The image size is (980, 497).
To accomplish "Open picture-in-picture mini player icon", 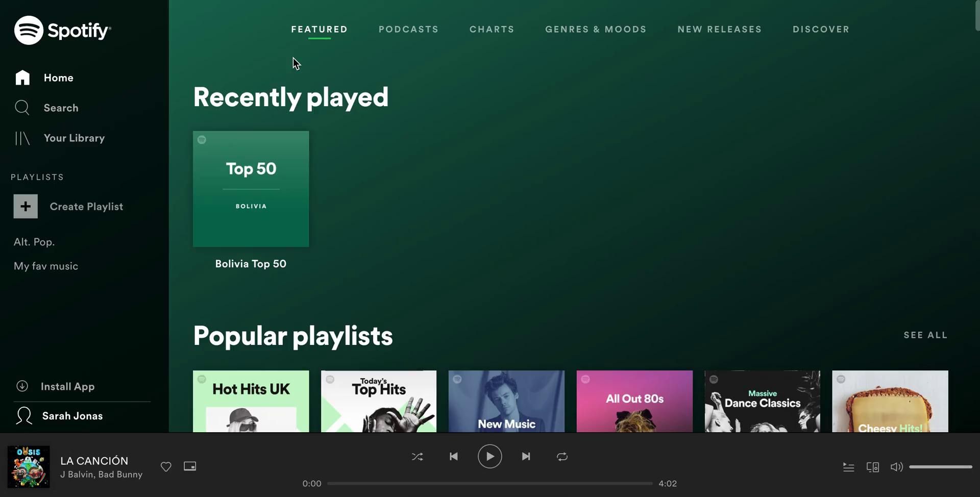I will [190, 466].
